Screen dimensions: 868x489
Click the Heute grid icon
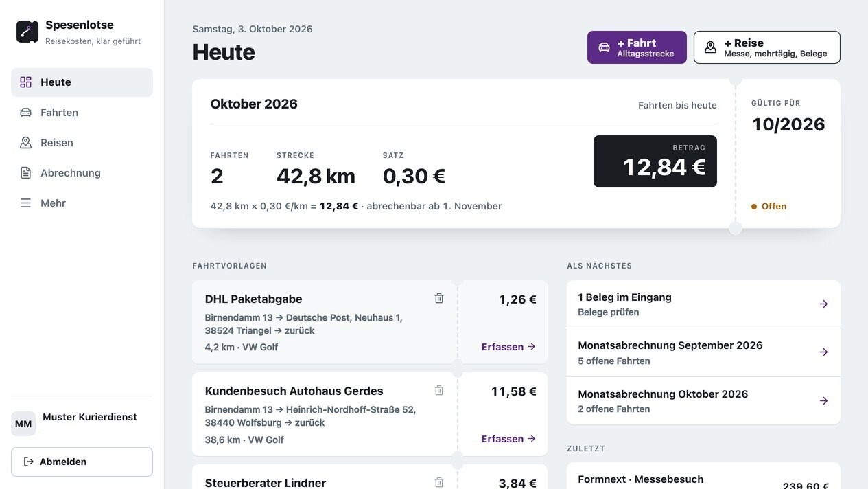click(25, 82)
